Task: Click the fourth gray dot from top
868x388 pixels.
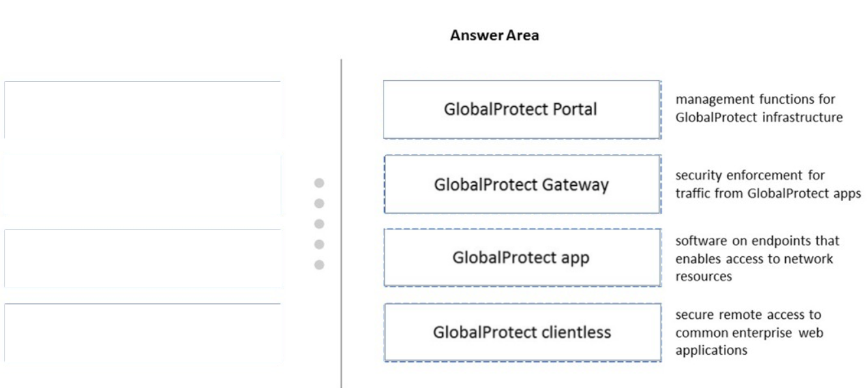Action: pyautogui.click(x=320, y=245)
